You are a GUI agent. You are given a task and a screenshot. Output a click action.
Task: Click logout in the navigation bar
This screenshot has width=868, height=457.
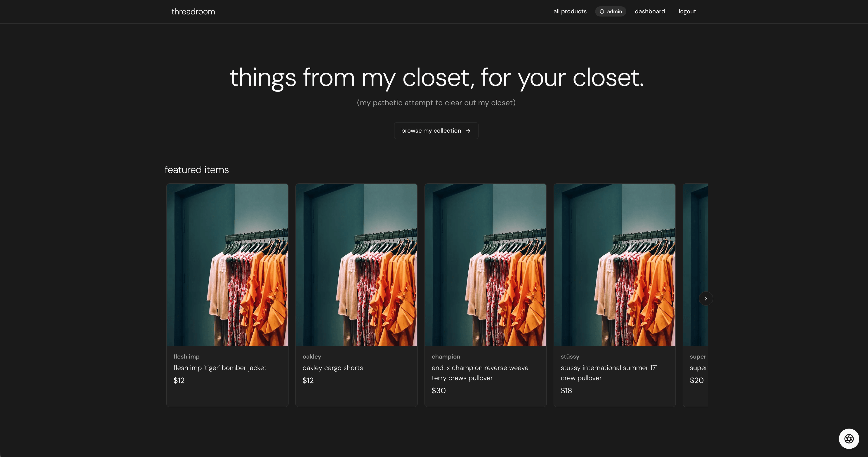click(x=687, y=11)
